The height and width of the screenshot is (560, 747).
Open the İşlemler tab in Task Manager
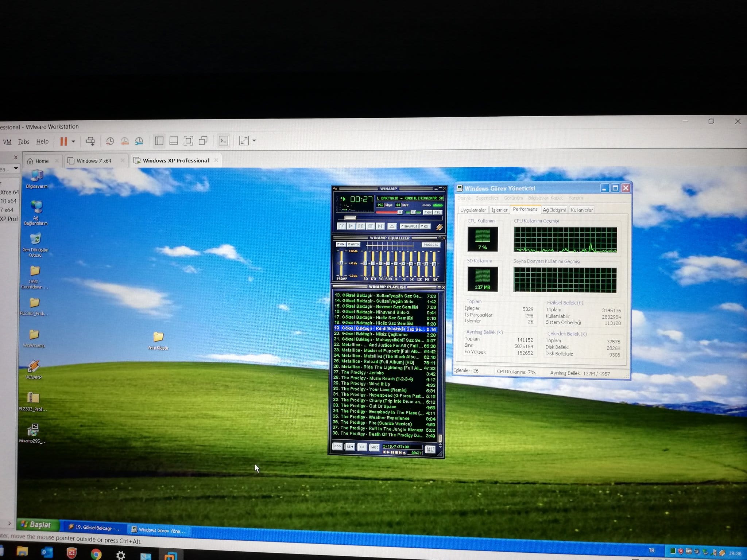point(499,210)
